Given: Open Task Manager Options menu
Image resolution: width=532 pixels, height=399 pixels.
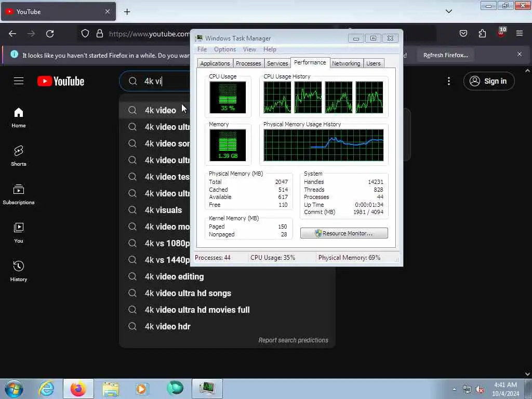Looking at the screenshot, I should [224, 49].
